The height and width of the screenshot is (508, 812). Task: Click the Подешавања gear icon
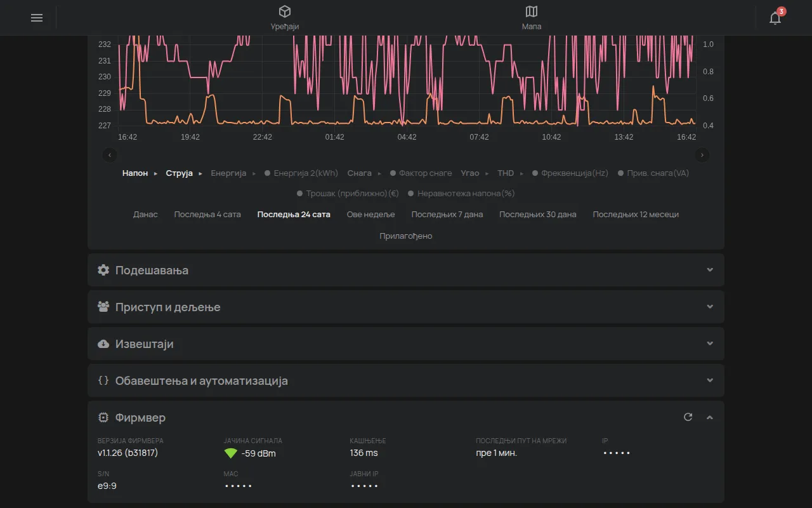[x=103, y=270]
